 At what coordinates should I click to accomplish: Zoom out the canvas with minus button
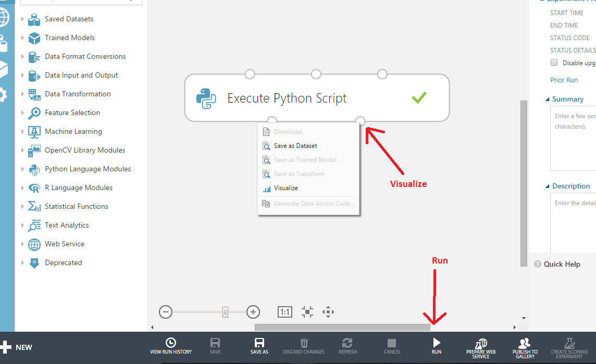tap(166, 312)
